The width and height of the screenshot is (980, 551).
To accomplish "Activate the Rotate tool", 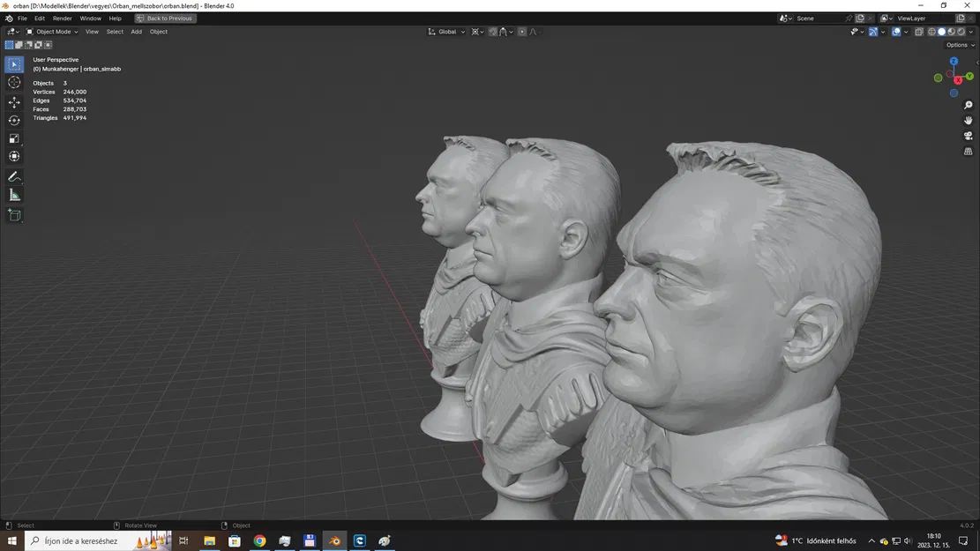I will click(x=13, y=119).
